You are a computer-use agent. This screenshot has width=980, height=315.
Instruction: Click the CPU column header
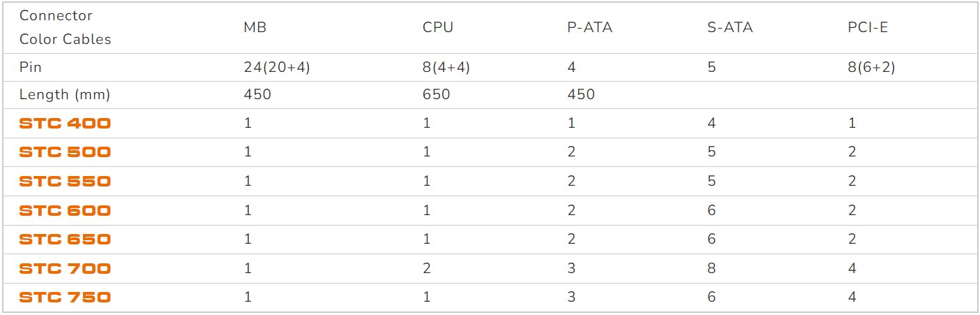[438, 27]
